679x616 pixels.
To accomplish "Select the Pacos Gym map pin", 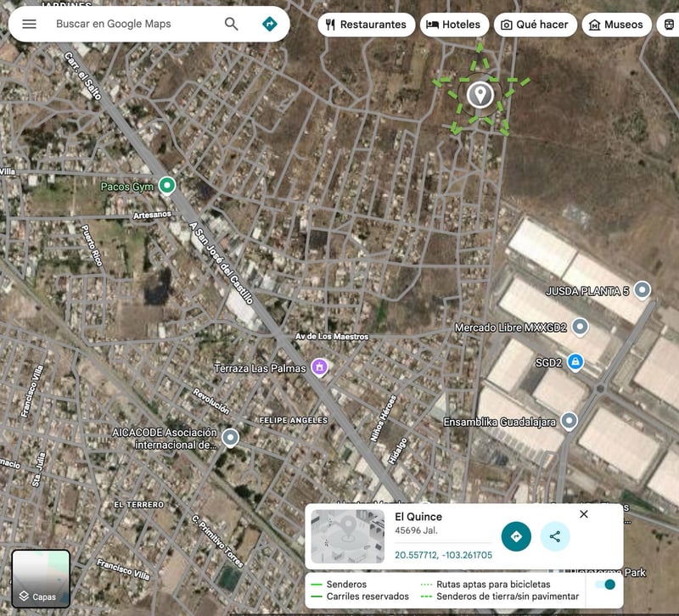I will click(166, 186).
